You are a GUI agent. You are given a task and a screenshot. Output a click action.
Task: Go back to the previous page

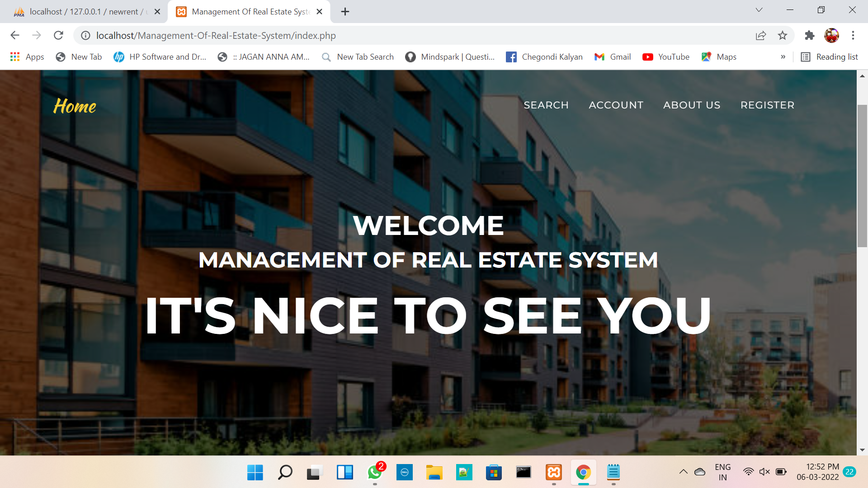coord(15,35)
